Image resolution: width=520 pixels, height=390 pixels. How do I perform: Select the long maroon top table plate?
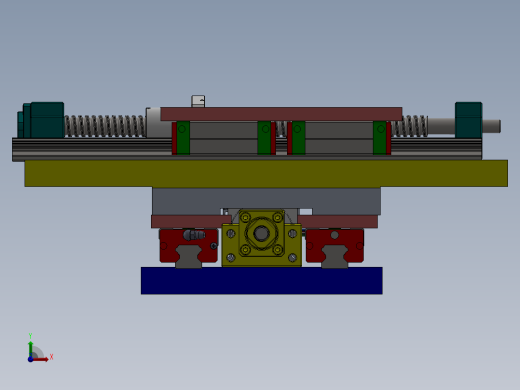[281, 114]
